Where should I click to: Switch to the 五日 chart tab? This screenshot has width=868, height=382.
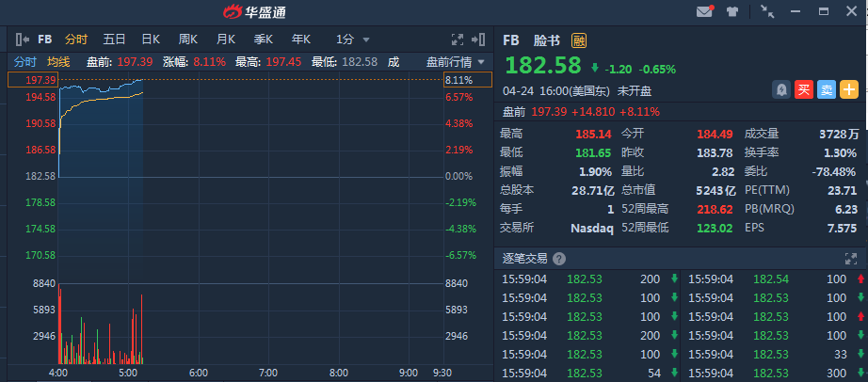tap(115, 40)
